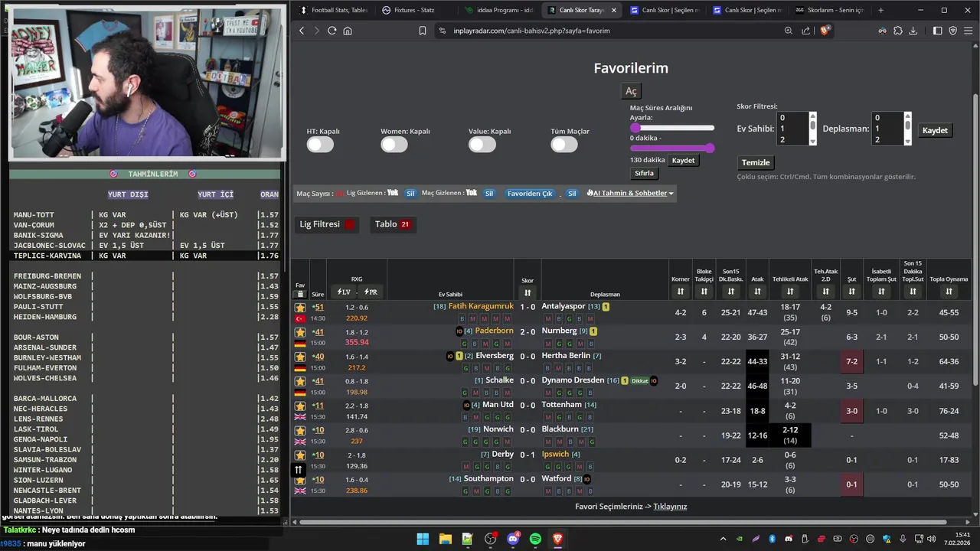Sort by the Topla Oynama column
The width and height of the screenshot is (980, 551).
[x=949, y=292]
